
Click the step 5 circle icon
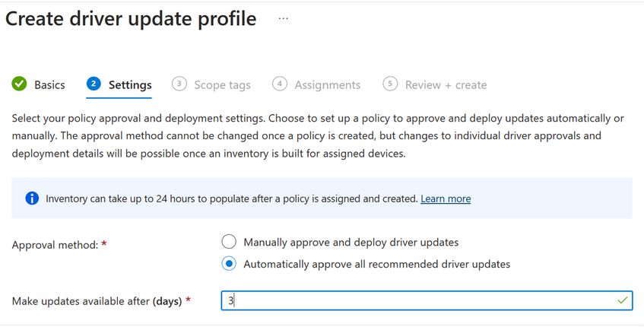point(390,84)
